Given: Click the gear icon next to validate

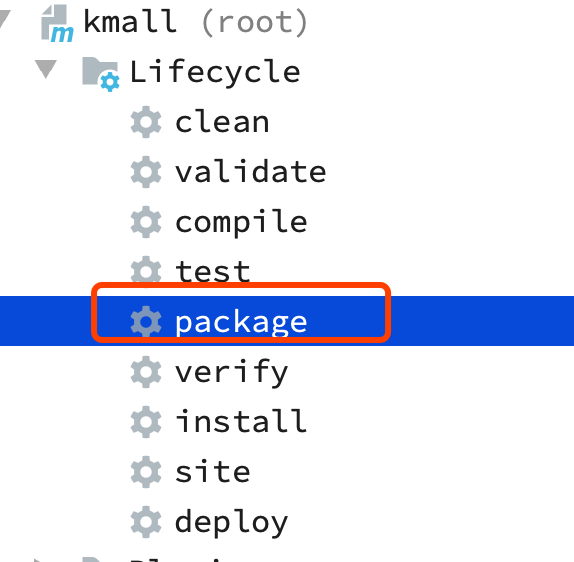Looking at the screenshot, I should [x=146, y=172].
